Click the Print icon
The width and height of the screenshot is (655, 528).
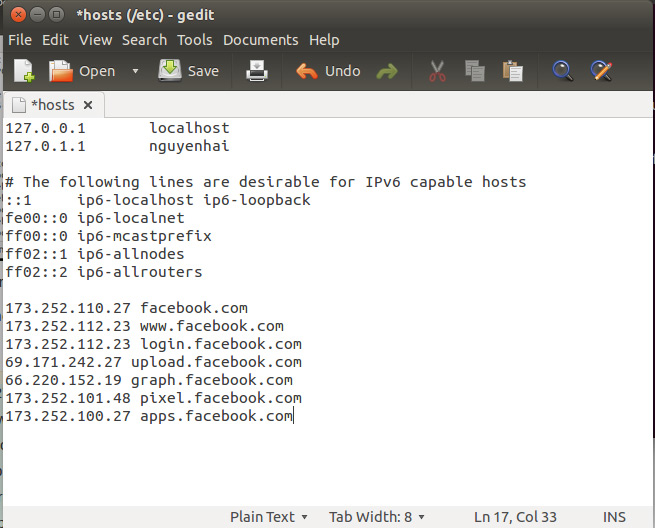point(256,71)
